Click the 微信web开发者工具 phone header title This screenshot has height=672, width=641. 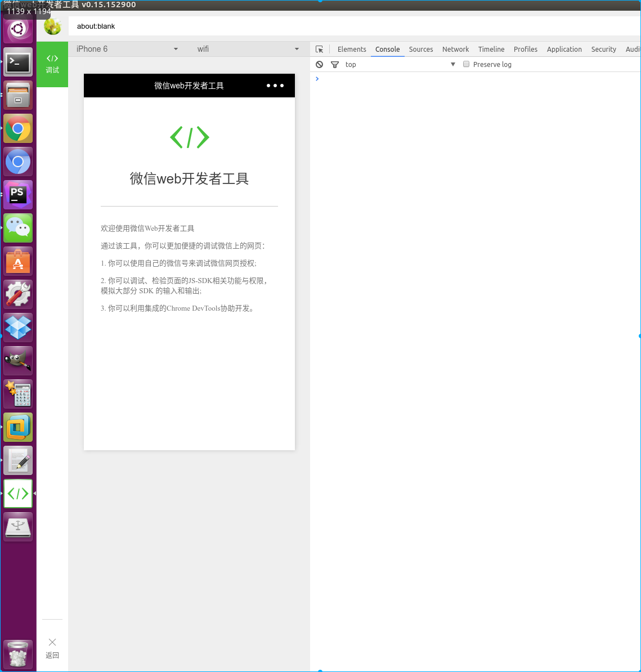(x=189, y=86)
